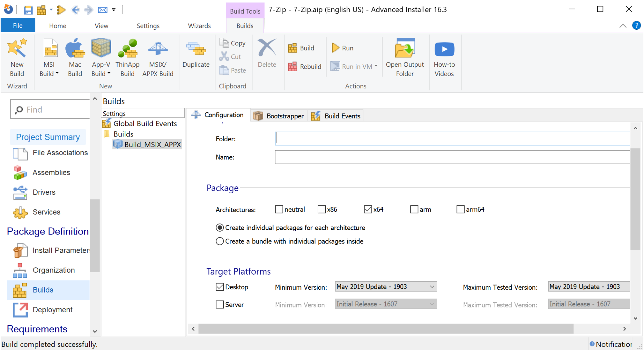Check the neutral architecture box

click(x=279, y=209)
